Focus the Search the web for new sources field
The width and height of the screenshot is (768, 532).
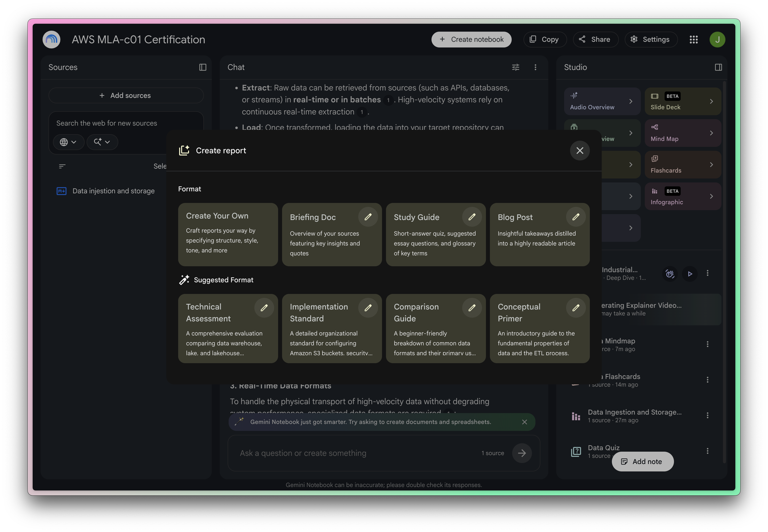click(x=126, y=123)
